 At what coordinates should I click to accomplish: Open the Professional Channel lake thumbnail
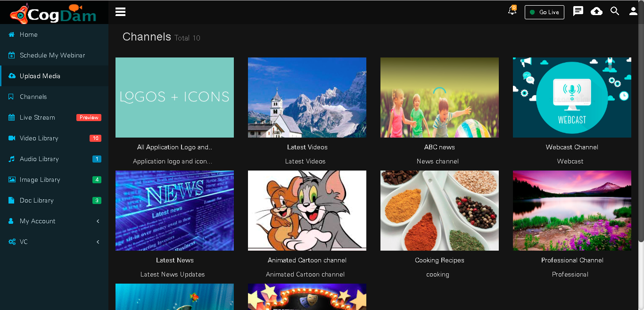coord(572,211)
